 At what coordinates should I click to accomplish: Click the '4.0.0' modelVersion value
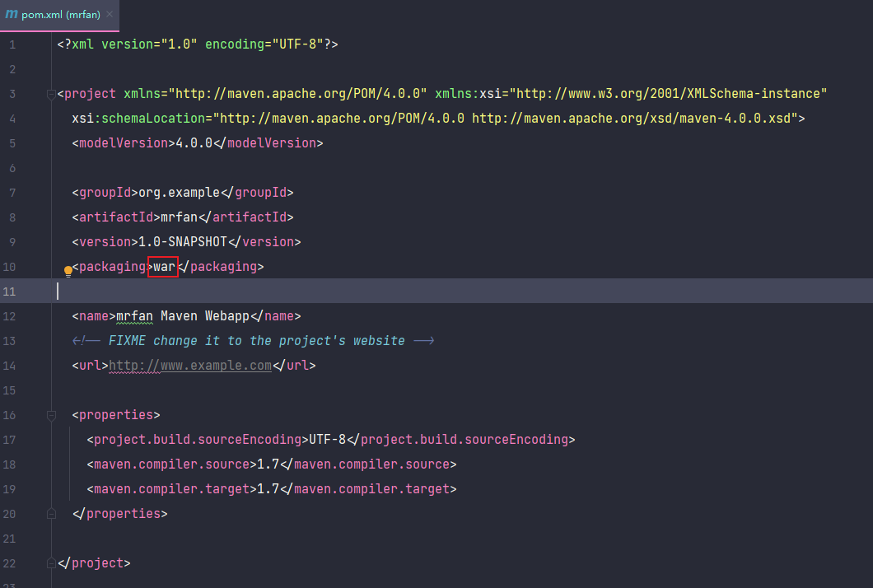[194, 143]
